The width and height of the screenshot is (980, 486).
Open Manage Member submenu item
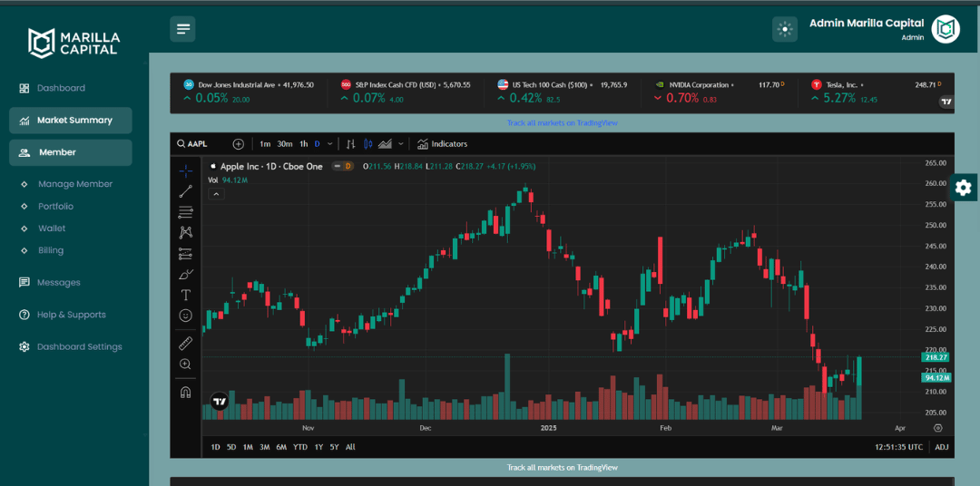pyautogui.click(x=75, y=184)
